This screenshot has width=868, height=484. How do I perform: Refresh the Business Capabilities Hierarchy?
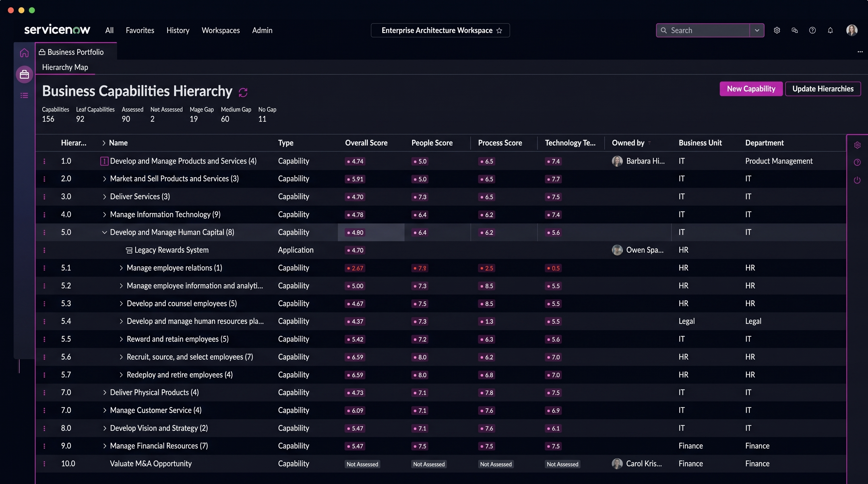tap(243, 92)
